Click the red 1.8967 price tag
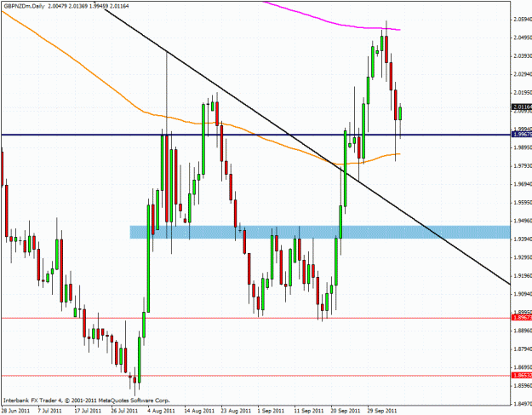 [522, 317]
